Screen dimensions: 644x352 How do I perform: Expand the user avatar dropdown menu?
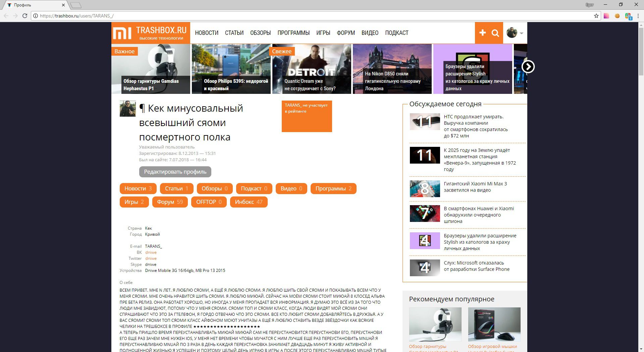[x=515, y=33]
